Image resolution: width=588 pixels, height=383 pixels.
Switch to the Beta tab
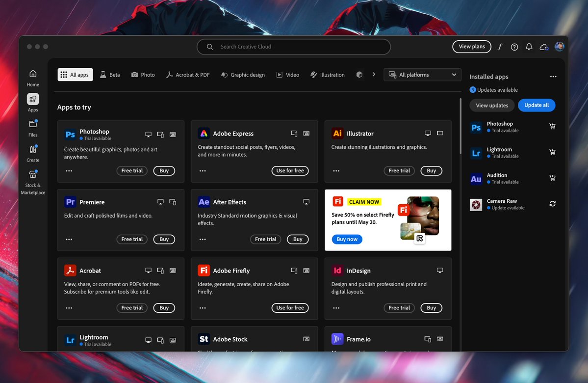(110, 75)
